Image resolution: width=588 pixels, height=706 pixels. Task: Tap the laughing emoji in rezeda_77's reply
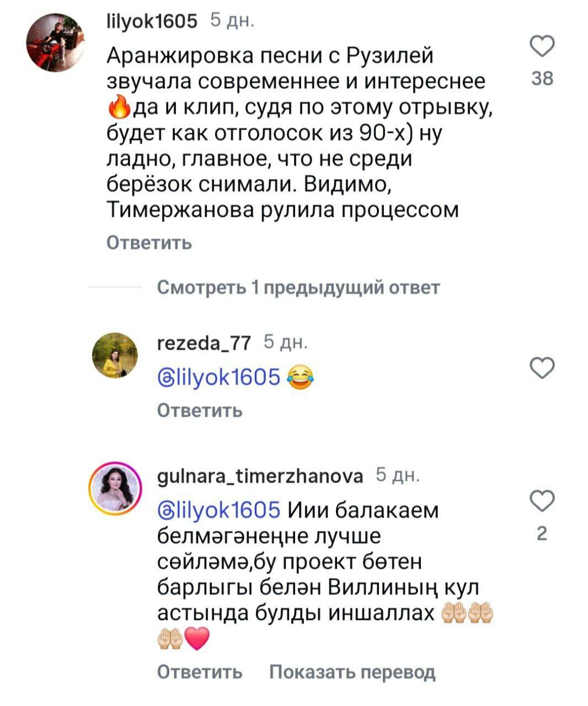coord(300,378)
